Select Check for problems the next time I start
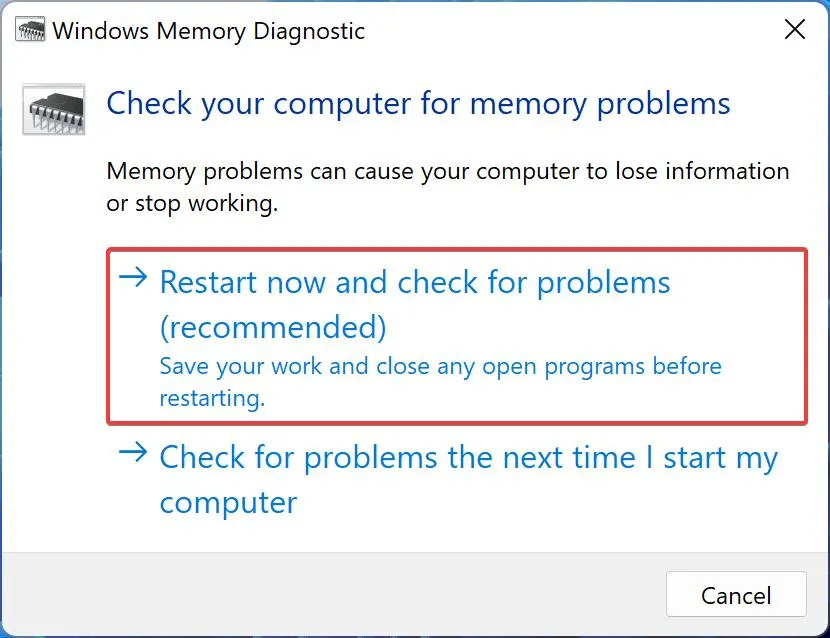The height and width of the screenshot is (638, 830). tap(468, 458)
